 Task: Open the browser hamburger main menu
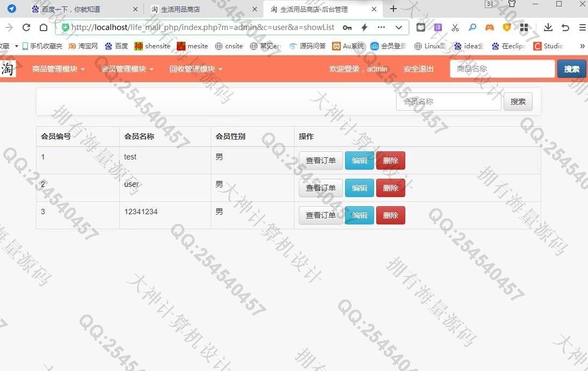pos(583,27)
